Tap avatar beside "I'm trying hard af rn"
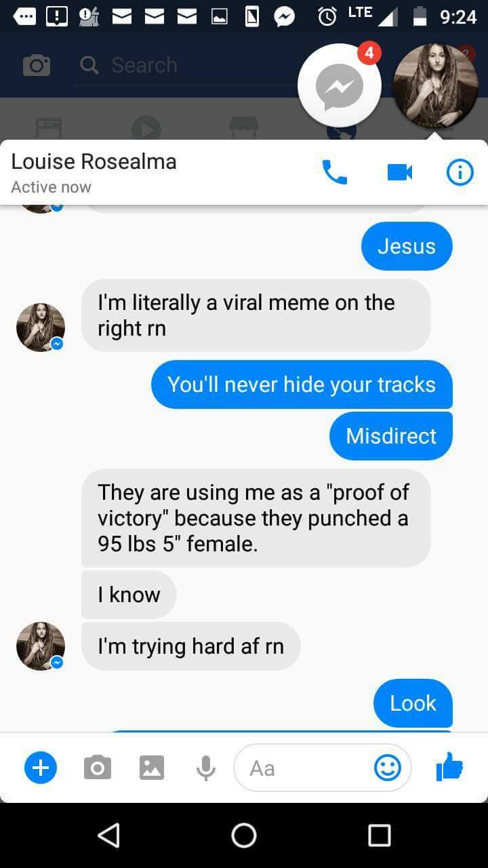This screenshot has height=868, width=488. pos(41,646)
